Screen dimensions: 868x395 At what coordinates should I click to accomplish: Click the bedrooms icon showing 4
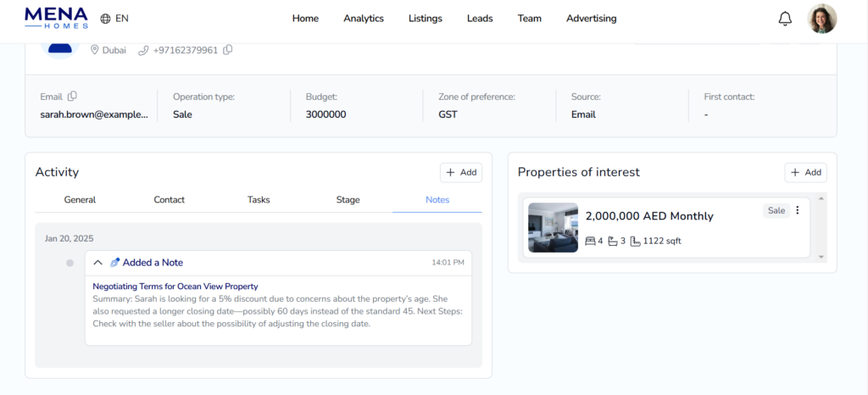click(590, 242)
